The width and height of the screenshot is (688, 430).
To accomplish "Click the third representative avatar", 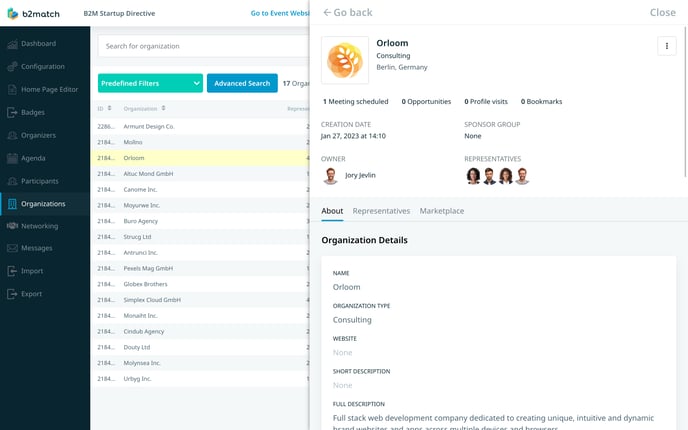I will pos(505,176).
